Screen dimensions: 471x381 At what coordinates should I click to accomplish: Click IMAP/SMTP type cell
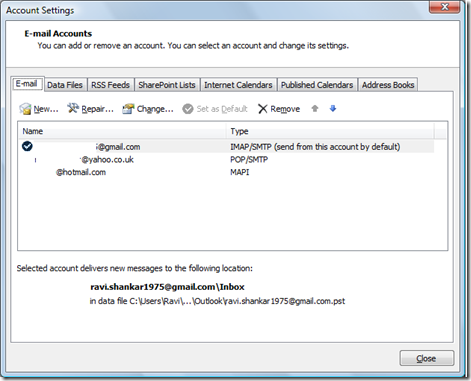tap(315, 147)
